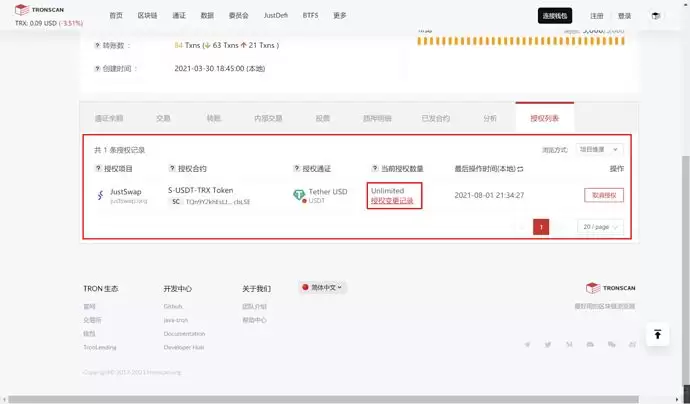Image resolution: width=690 pixels, height=404 pixels.
Task: Click the 连接钱包 button
Action: click(555, 16)
